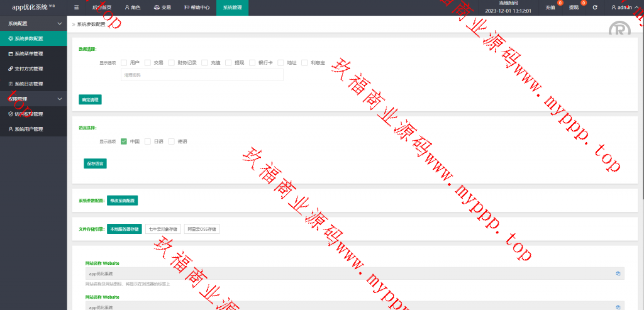The image size is (644, 310).
Task: Check the 用户 data cleanup checkbox
Action: click(x=124, y=63)
